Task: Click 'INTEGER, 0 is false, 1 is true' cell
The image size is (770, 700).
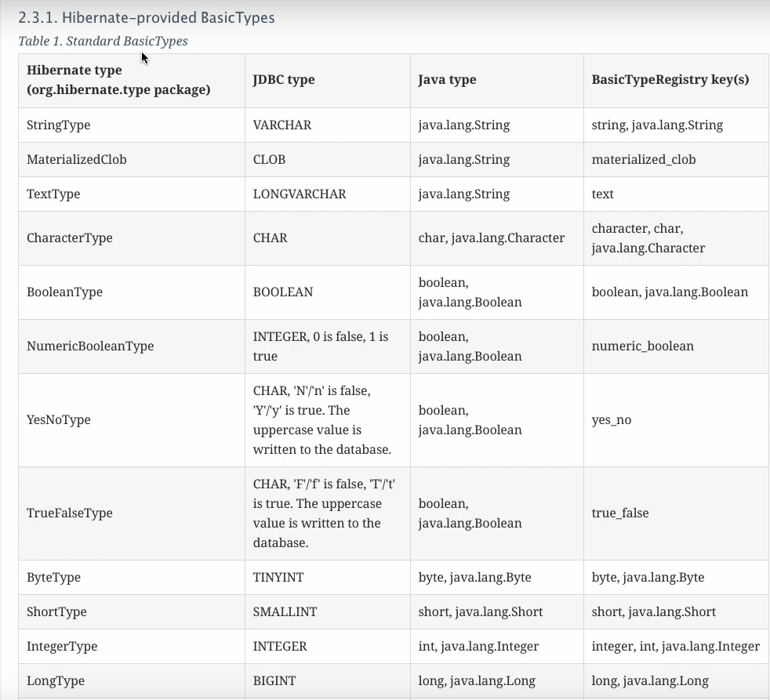Action: coord(328,346)
